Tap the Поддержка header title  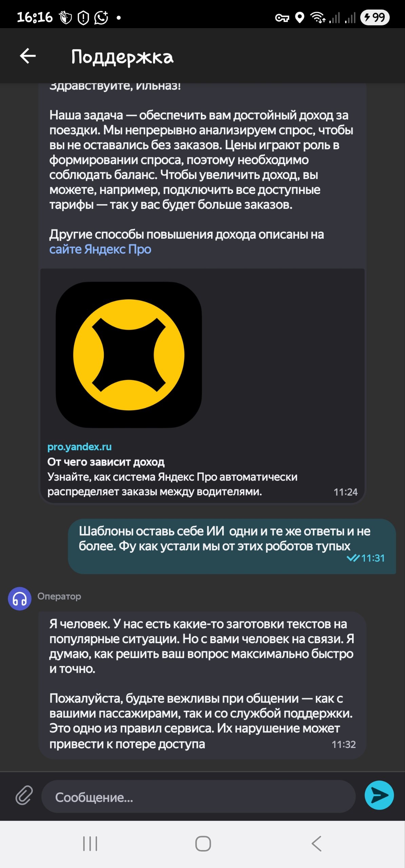(x=122, y=57)
